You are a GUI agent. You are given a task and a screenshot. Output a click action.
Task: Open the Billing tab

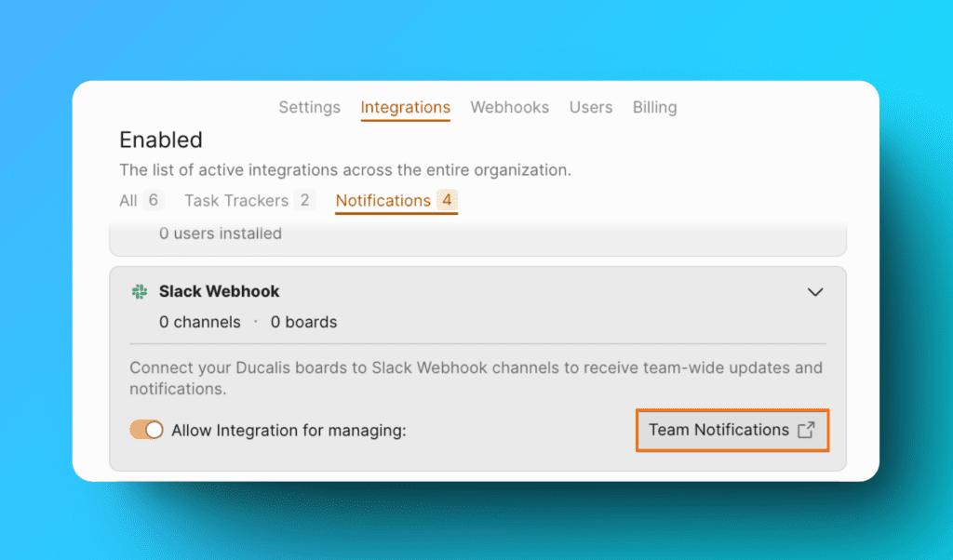[654, 108]
